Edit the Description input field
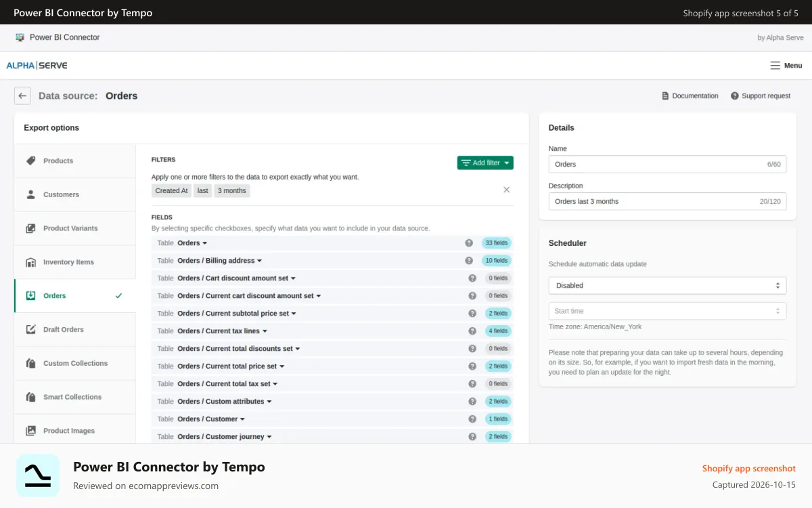Image resolution: width=812 pixels, height=508 pixels. [x=667, y=202]
